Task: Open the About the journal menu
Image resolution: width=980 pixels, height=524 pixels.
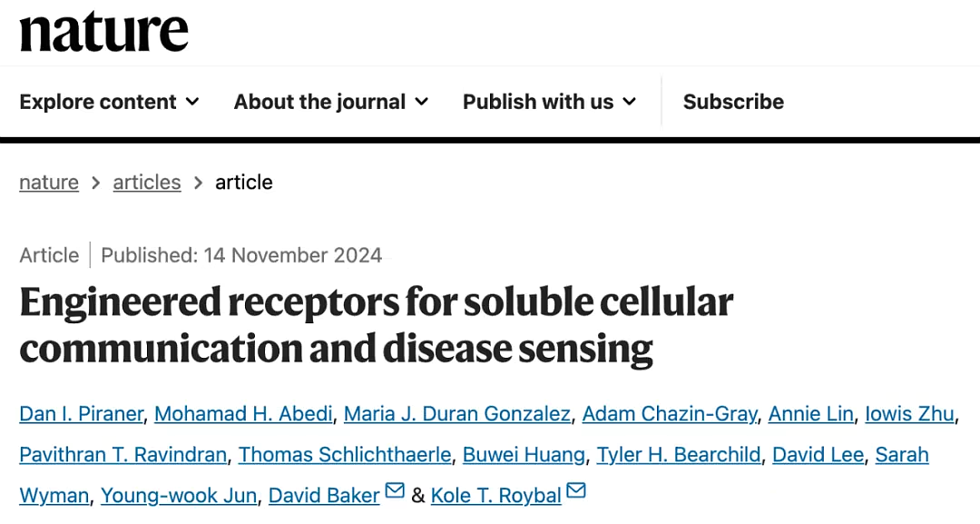Action: click(331, 102)
